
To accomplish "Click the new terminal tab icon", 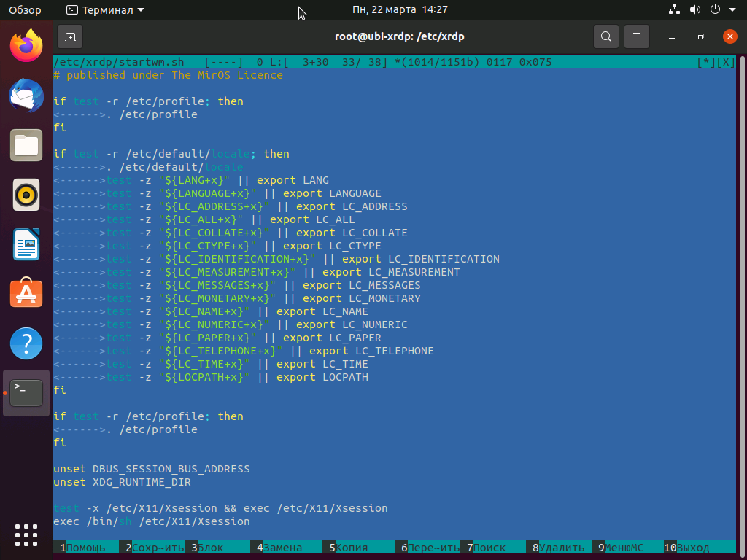I will coord(70,36).
